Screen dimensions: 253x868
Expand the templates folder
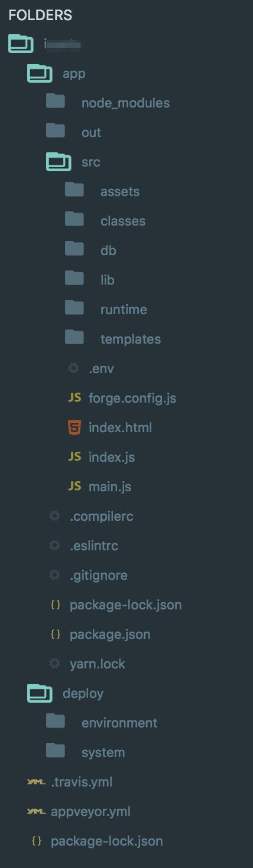pyautogui.click(x=131, y=339)
